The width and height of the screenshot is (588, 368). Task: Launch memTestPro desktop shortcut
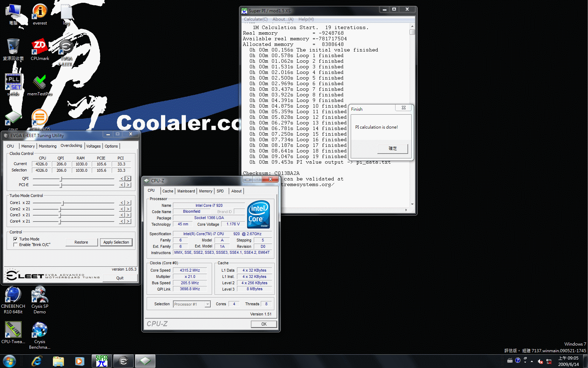click(x=40, y=84)
